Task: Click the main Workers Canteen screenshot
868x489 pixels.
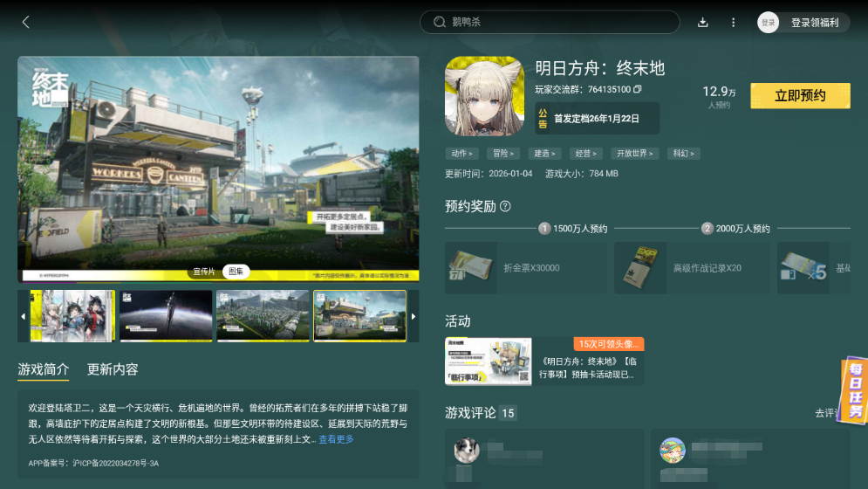Action: pyautogui.click(x=218, y=169)
